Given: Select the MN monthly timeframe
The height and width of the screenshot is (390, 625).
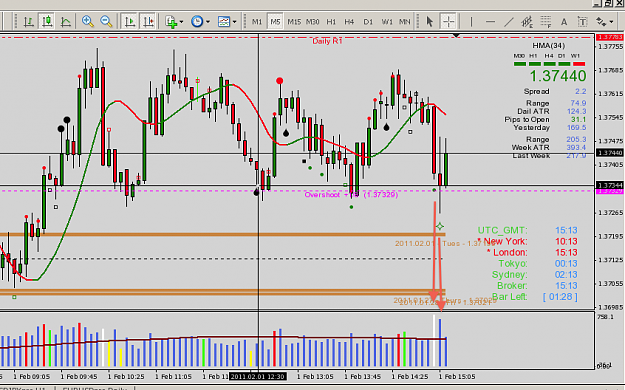Looking at the screenshot, I should tap(405, 22).
